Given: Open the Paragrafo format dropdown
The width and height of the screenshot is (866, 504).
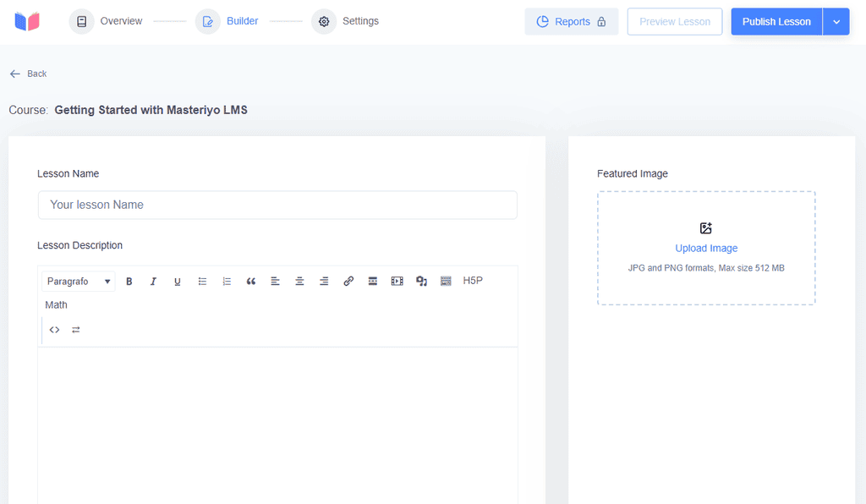Looking at the screenshot, I should tap(79, 281).
